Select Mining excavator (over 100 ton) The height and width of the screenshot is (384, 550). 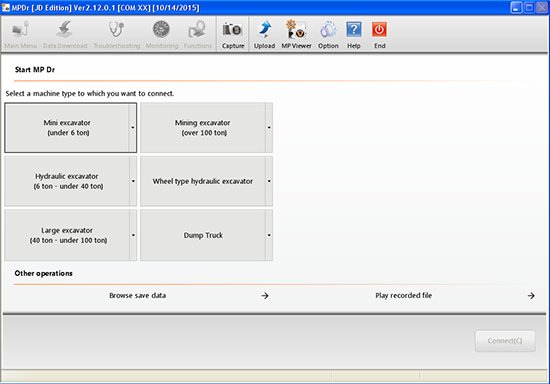(x=203, y=128)
